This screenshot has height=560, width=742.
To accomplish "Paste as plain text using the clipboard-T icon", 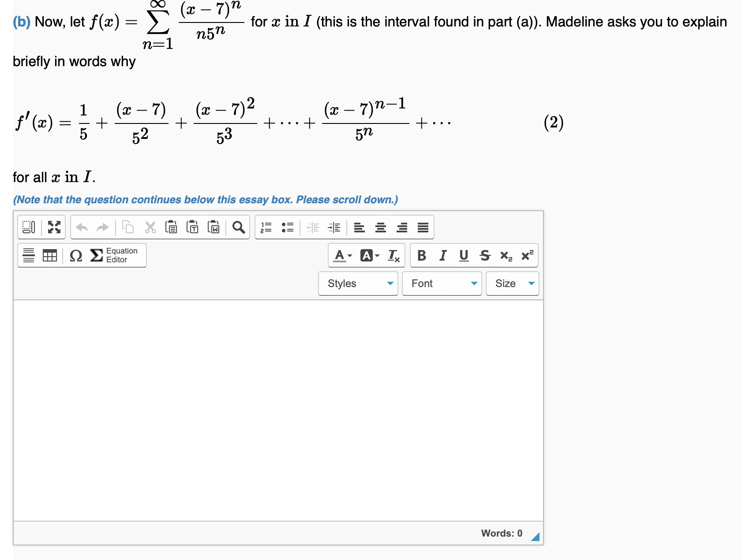I will 193,228.
